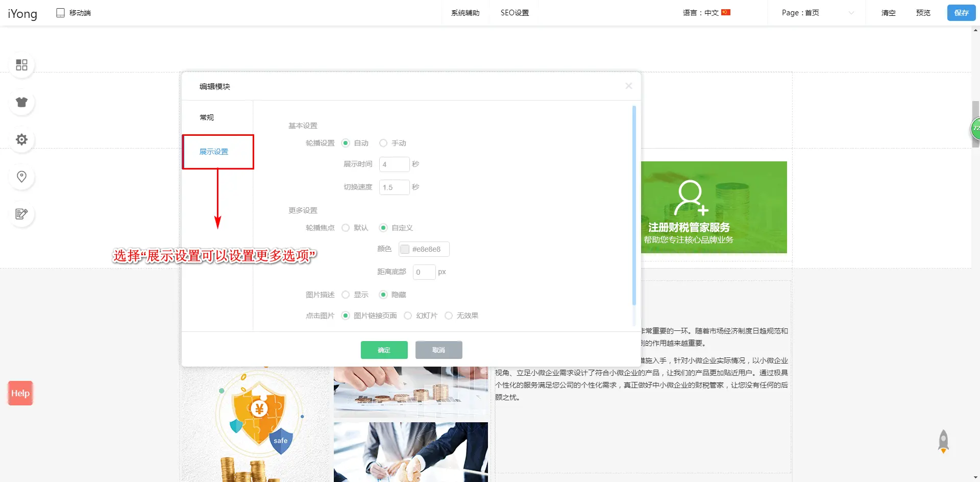Select 手动 carousel mode radio button

[383, 143]
